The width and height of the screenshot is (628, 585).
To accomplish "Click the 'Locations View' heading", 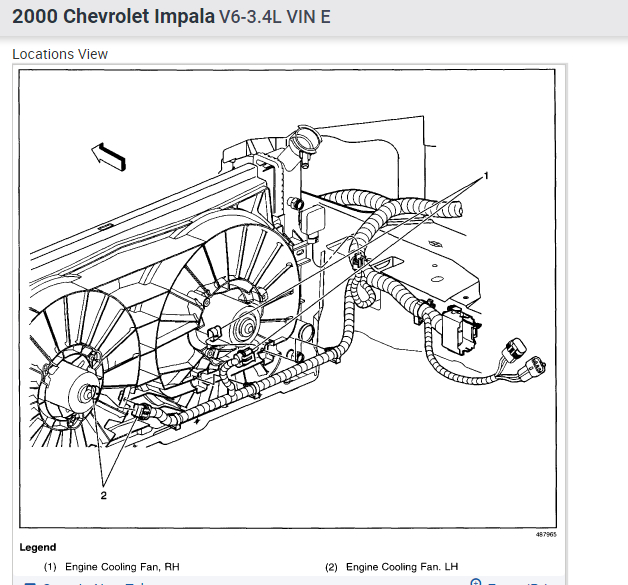I will tap(60, 54).
